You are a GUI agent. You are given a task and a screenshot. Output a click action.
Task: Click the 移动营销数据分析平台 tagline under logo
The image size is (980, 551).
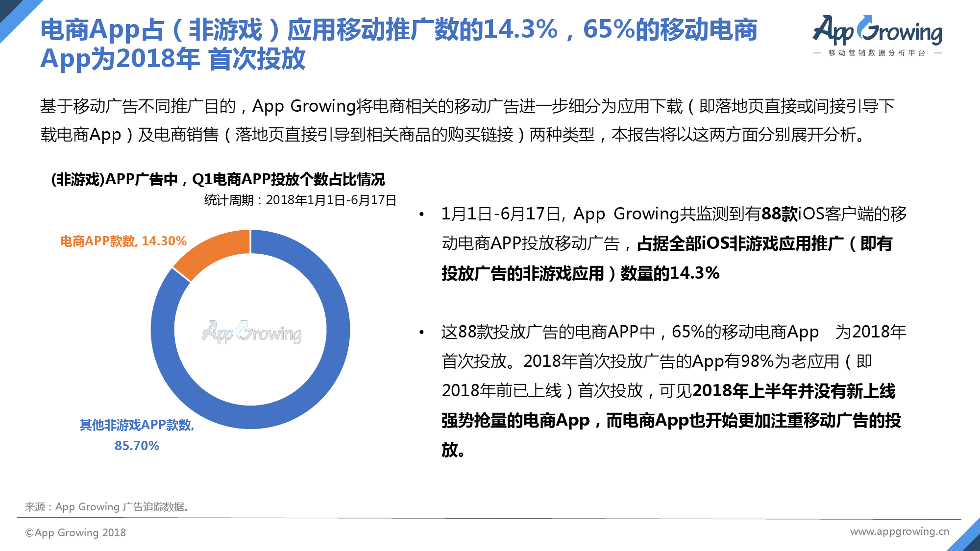pyautogui.click(x=877, y=53)
